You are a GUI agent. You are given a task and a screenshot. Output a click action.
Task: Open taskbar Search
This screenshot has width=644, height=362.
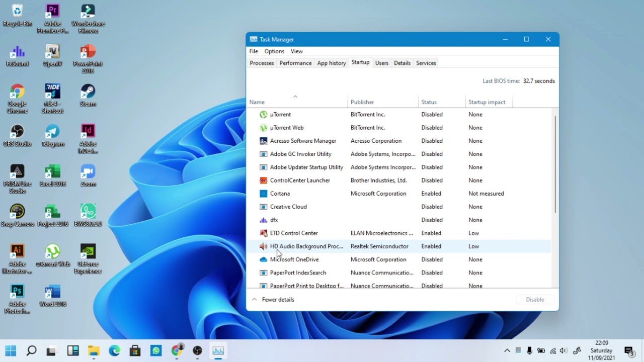(31, 350)
